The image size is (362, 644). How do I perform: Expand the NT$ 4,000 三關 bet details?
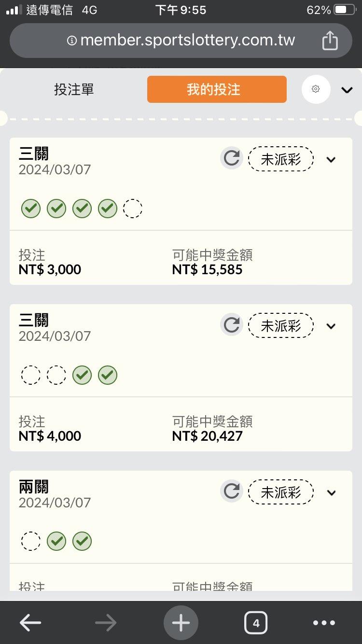pos(331,326)
